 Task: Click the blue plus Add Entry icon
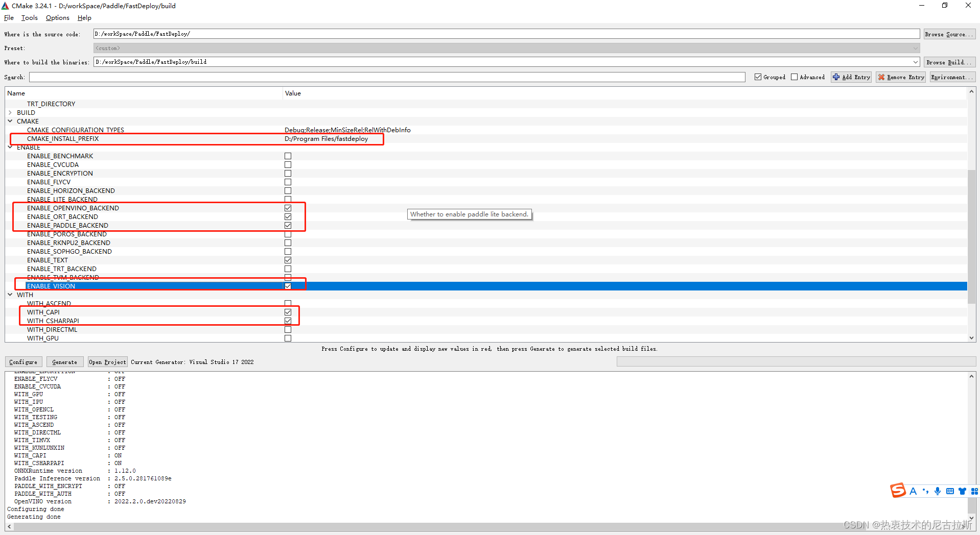836,77
